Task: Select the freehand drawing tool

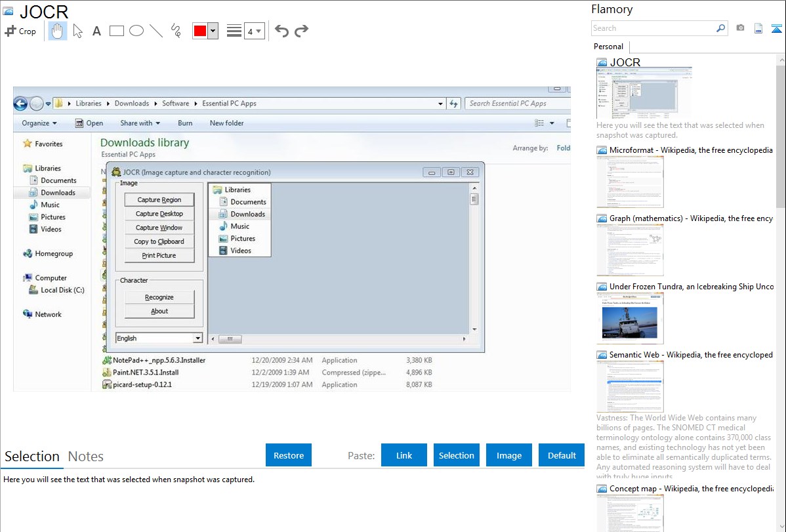Action: (x=176, y=31)
